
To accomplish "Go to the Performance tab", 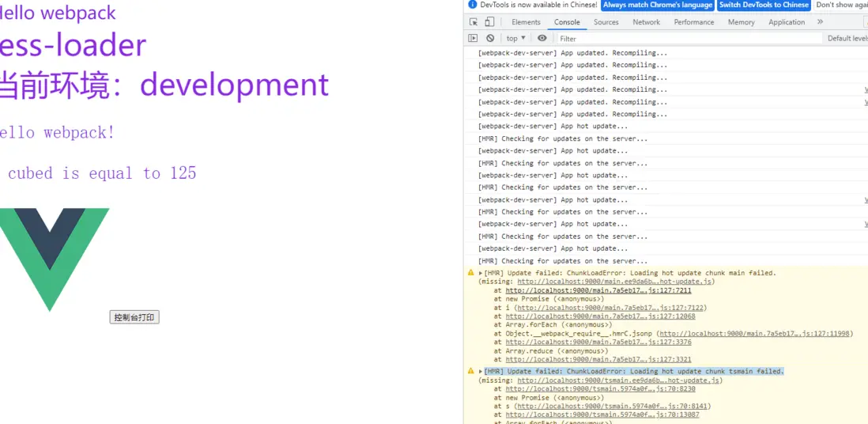I will (694, 22).
